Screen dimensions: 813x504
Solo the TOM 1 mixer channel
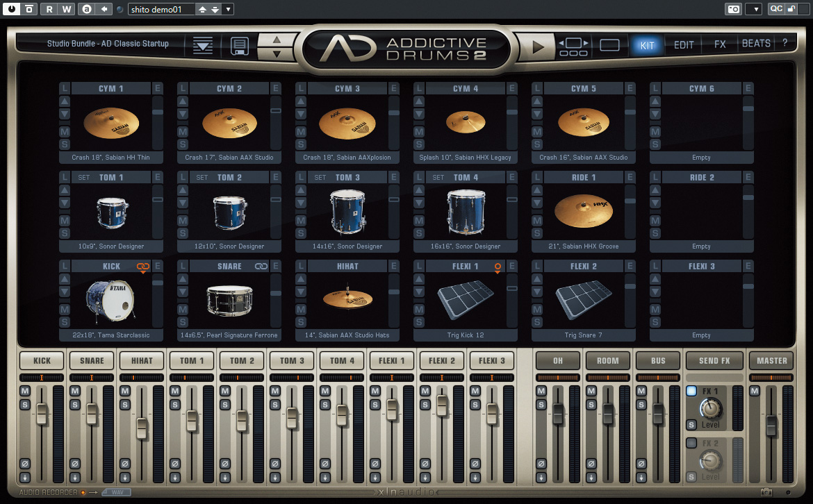pyautogui.click(x=174, y=405)
